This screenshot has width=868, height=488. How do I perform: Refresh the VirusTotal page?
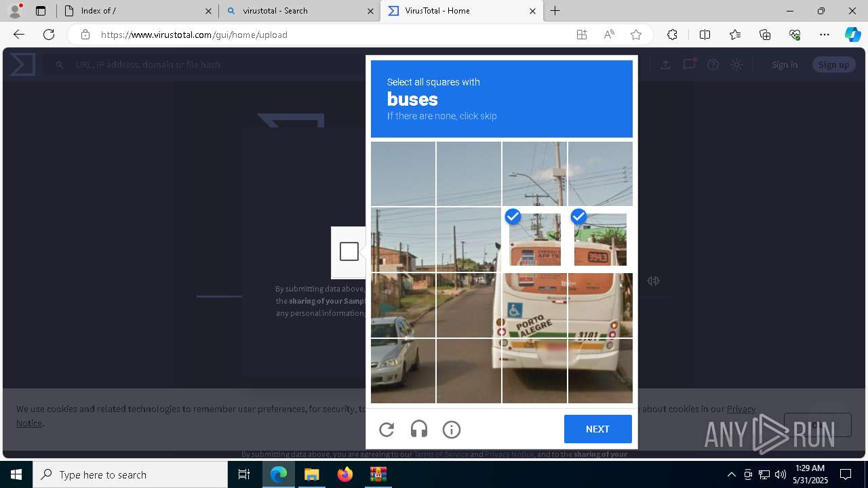[49, 35]
